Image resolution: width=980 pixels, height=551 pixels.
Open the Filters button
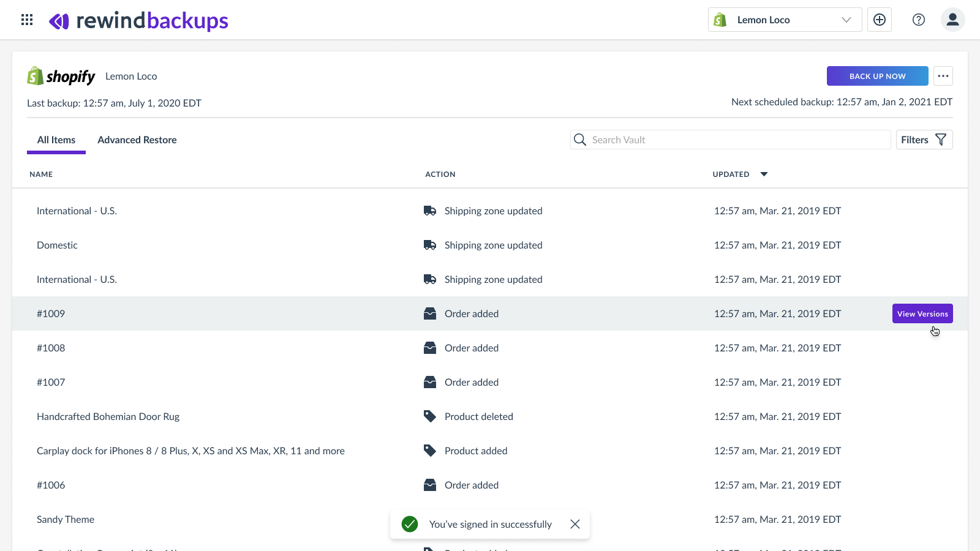tap(924, 140)
